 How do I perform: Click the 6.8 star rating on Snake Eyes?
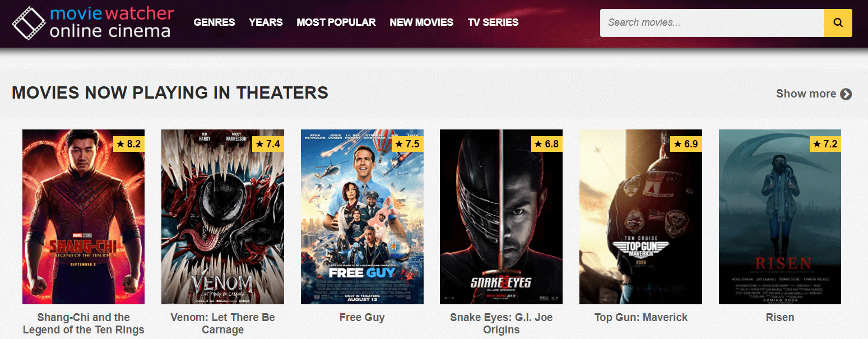[x=546, y=144]
